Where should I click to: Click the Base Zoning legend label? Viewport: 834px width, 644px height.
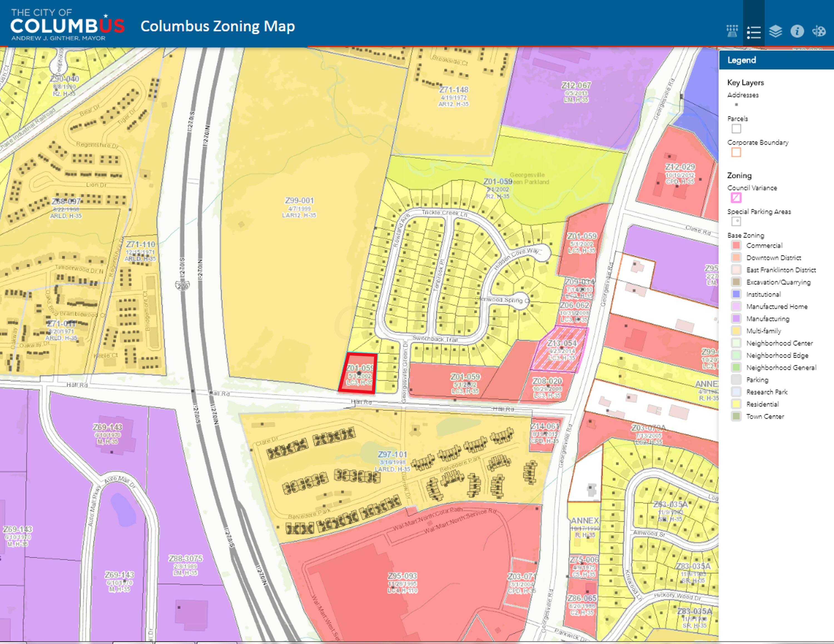[746, 235]
